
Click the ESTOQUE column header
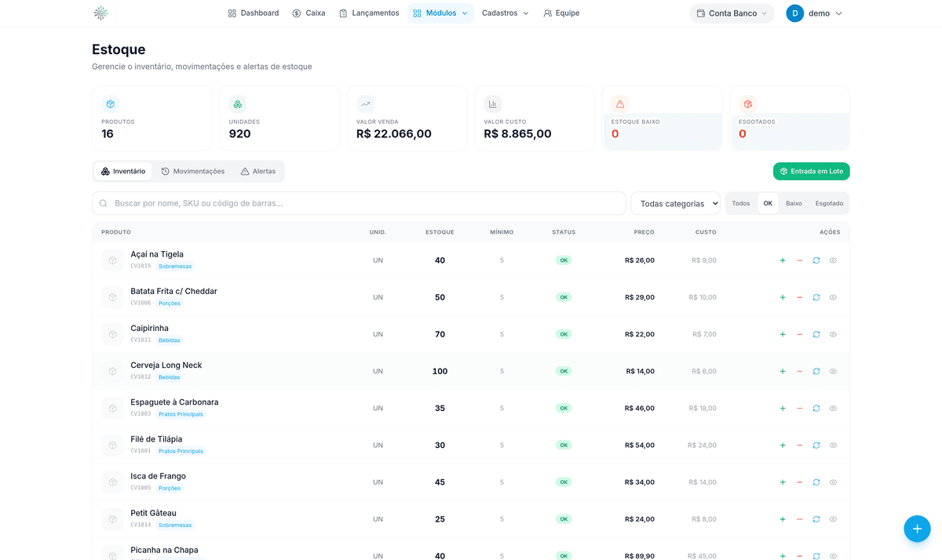click(440, 232)
